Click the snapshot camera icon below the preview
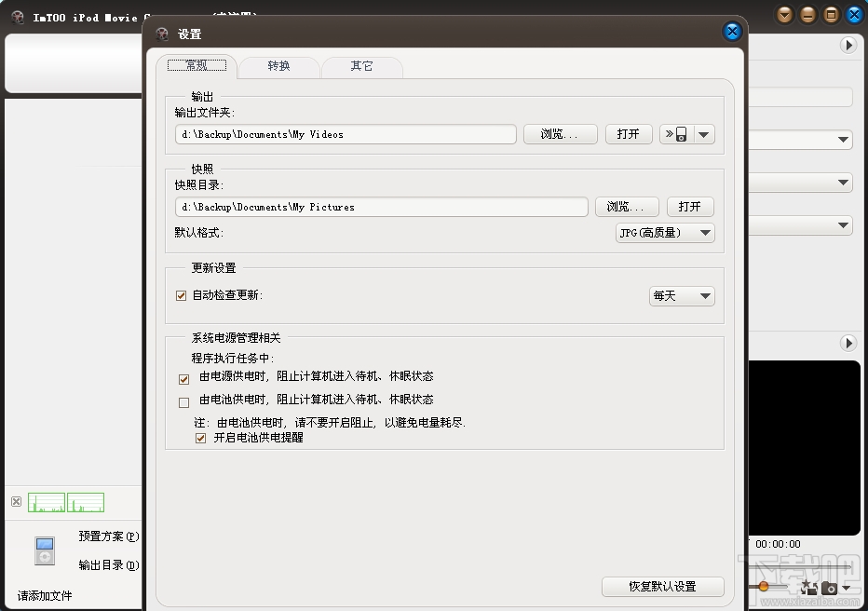868x611 pixels. (x=829, y=588)
